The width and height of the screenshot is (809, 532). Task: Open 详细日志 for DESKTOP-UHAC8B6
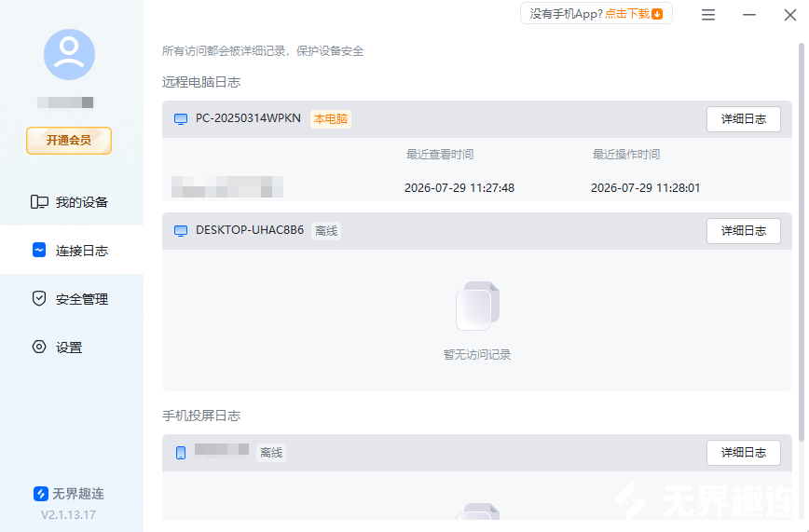pos(744,231)
